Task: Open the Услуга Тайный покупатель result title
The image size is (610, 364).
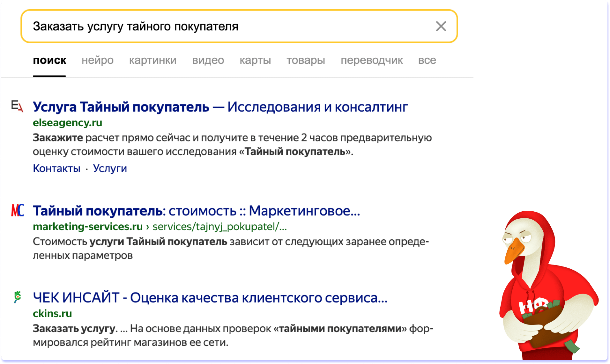Action: pos(220,107)
